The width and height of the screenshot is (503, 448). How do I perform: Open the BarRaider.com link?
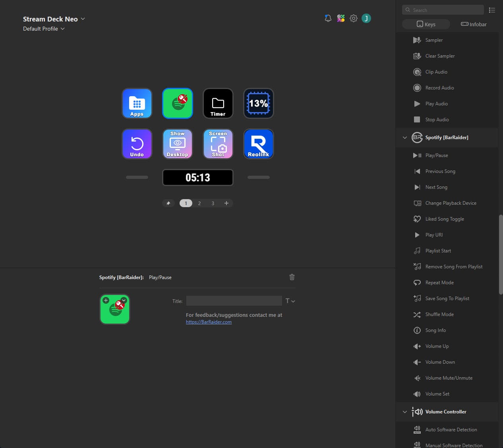pyautogui.click(x=209, y=322)
